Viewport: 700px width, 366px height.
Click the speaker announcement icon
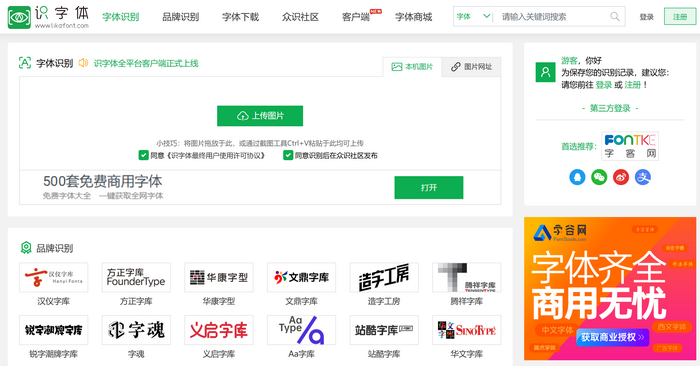tap(83, 63)
